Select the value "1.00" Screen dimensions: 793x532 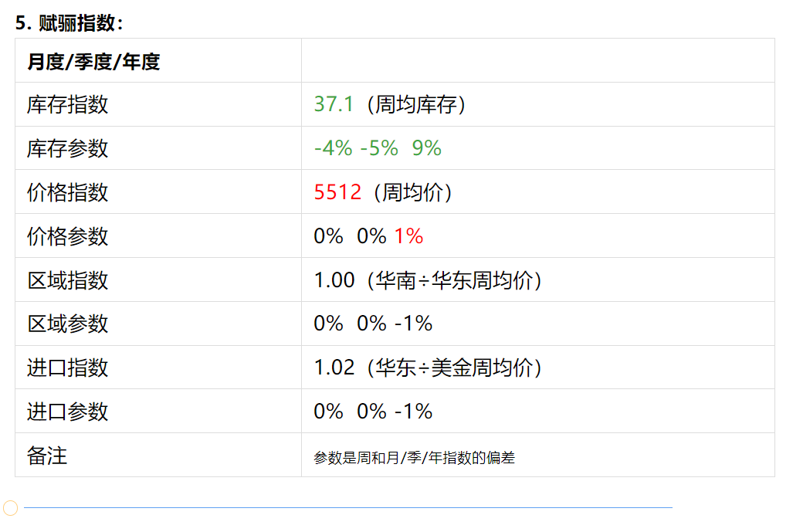coord(334,280)
